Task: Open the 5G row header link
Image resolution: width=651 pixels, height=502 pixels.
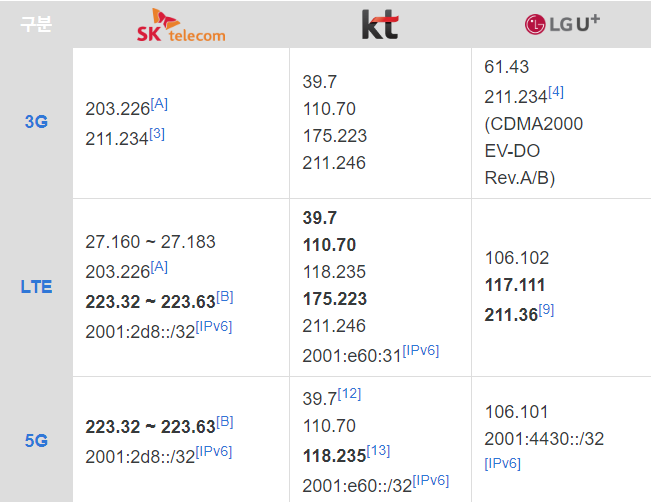Action: click(36, 439)
